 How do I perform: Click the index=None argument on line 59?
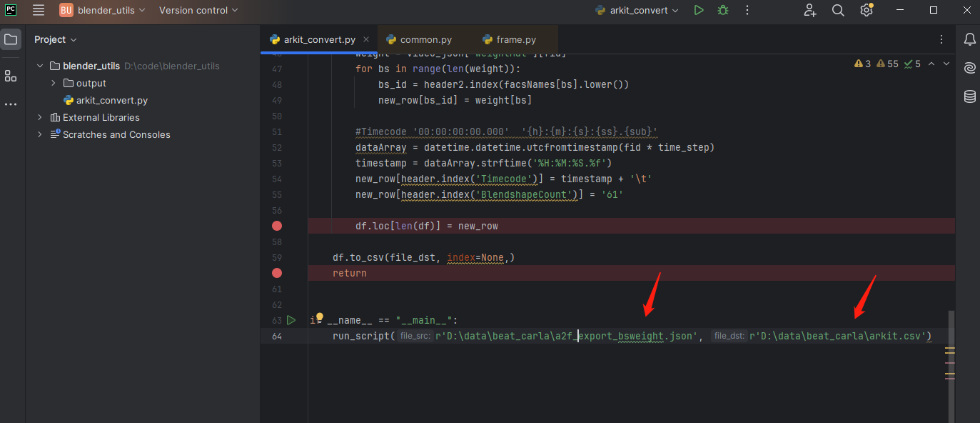[x=475, y=257]
